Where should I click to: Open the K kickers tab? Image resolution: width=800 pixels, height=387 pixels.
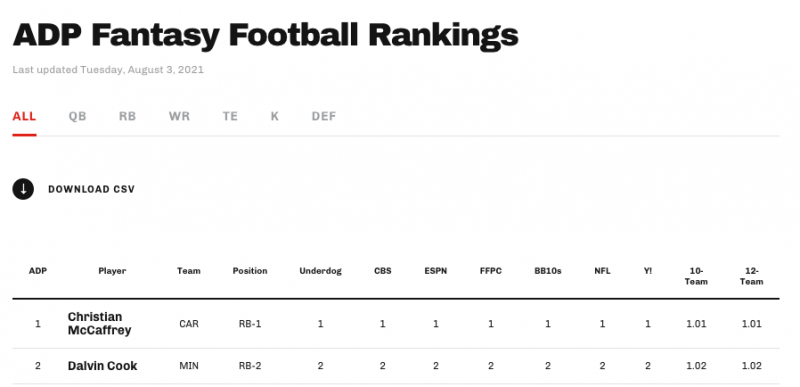(x=274, y=116)
